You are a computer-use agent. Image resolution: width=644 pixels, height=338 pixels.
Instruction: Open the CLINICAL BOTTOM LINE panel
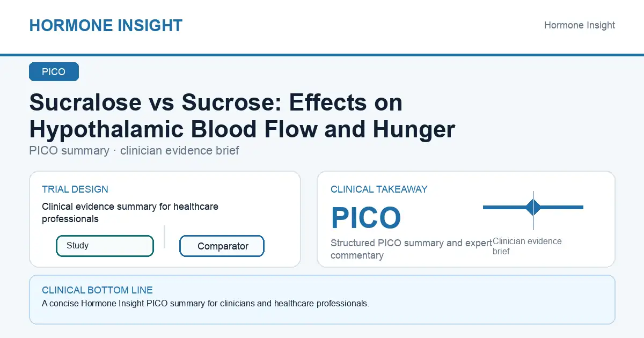tap(322, 300)
